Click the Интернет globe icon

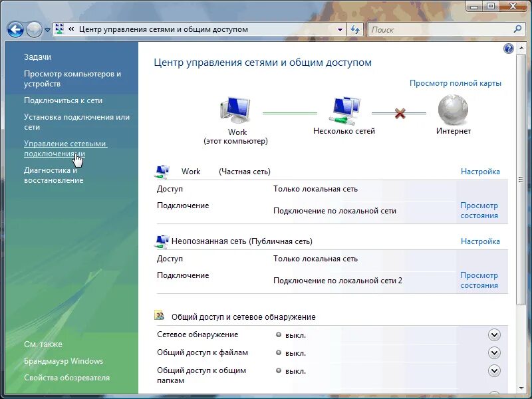point(453,110)
